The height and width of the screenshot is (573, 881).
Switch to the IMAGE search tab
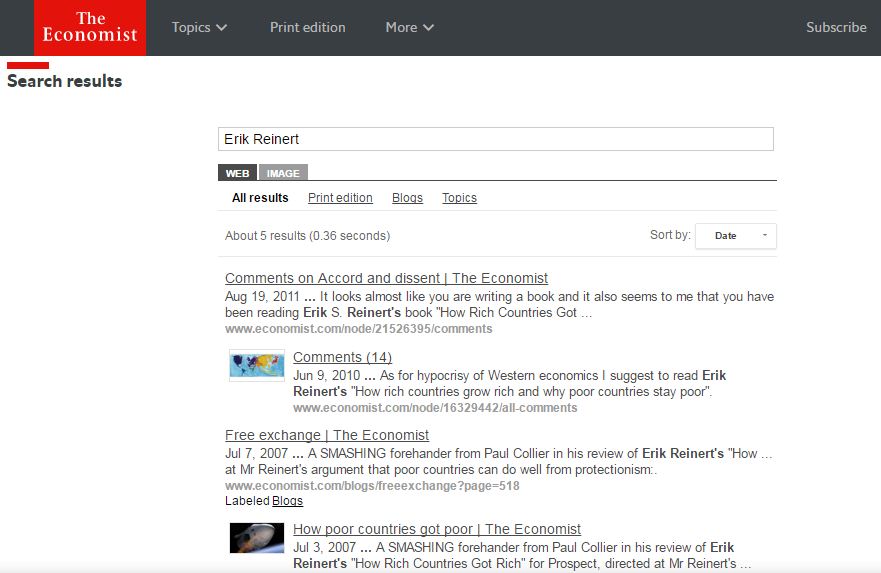click(283, 173)
